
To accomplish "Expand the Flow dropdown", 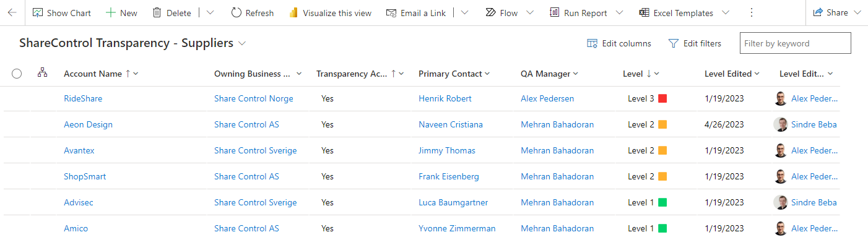I will pos(530,13).
